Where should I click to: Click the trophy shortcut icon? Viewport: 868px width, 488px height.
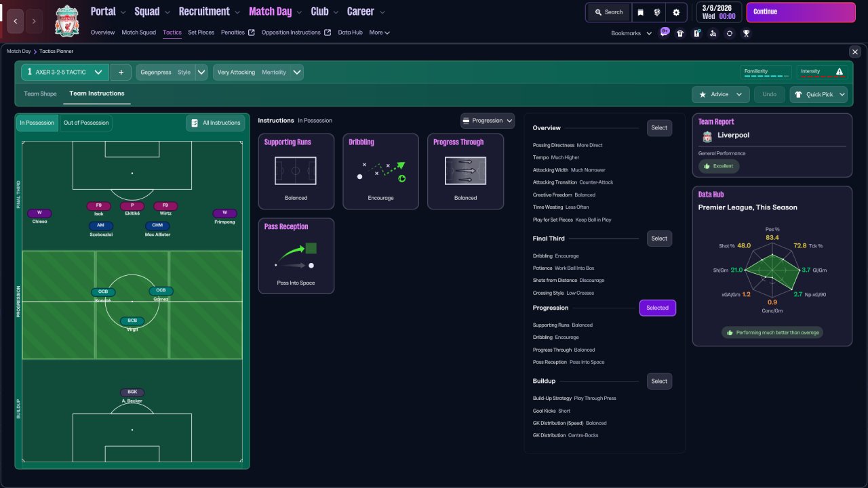(746, 33)
